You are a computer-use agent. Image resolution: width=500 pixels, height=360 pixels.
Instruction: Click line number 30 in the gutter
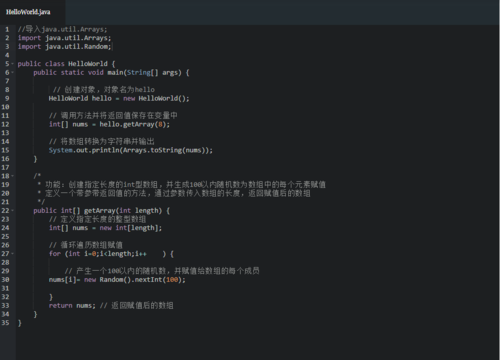(x=5, y=280)
